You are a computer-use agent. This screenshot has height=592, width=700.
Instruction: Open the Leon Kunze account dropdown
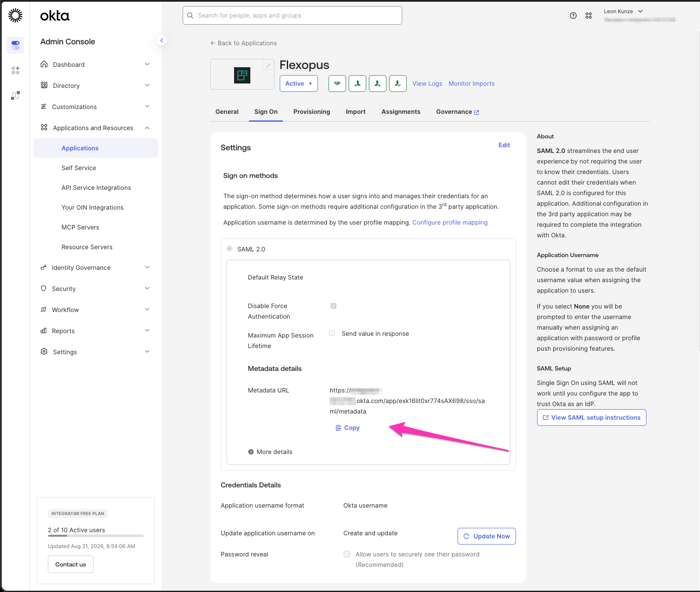point(623,11)
